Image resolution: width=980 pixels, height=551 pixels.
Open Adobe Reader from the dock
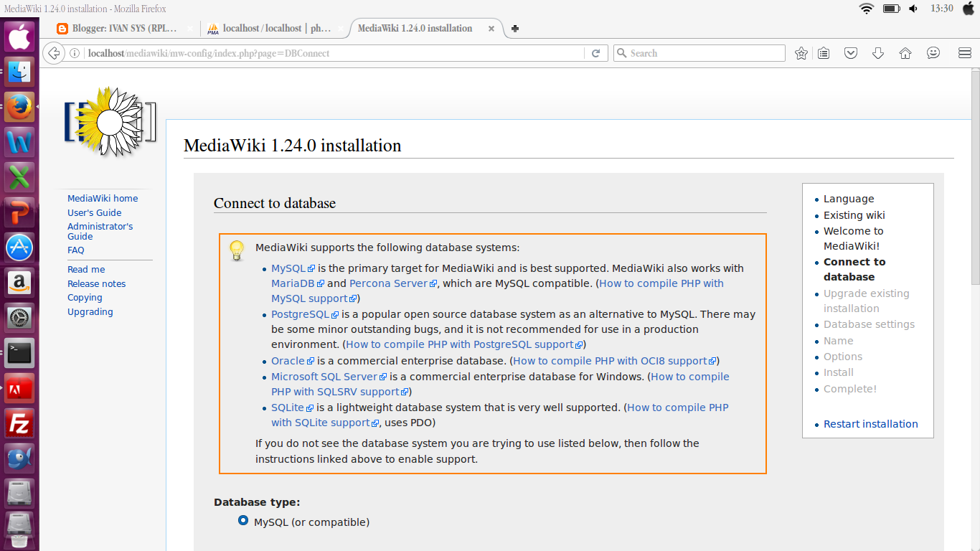pos(19,388)
